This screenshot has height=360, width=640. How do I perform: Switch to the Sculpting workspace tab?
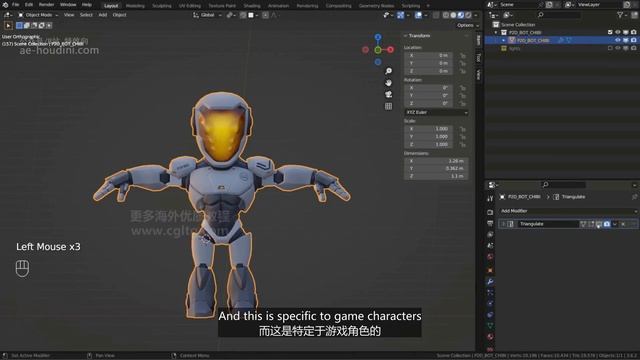tap(162, 6)
